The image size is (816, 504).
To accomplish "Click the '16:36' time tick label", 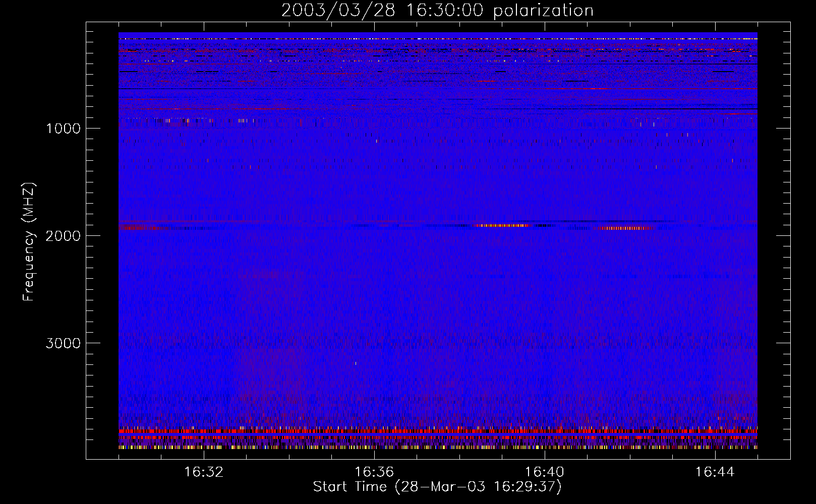I will [374, 472].
